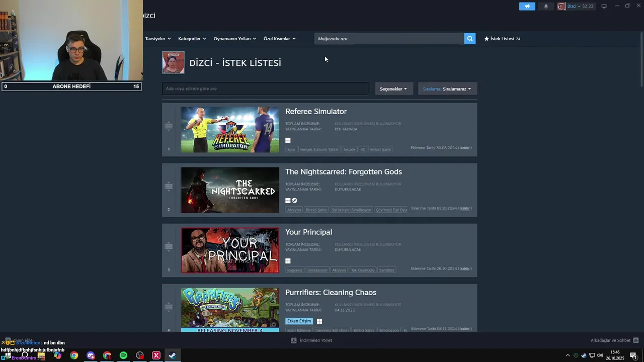Click Windows platform icon beside Erken Erişim
644x362 pixels.
(x=319, y=321)
